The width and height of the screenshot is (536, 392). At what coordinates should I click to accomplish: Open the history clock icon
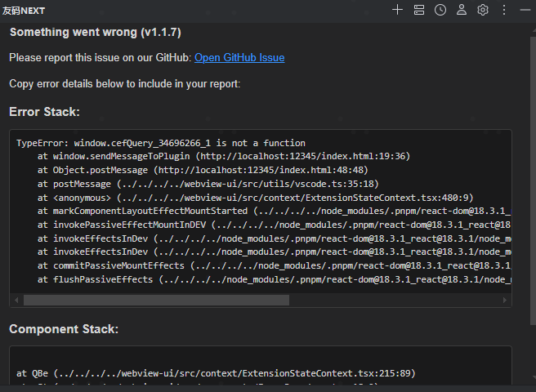tap(440, 10)
